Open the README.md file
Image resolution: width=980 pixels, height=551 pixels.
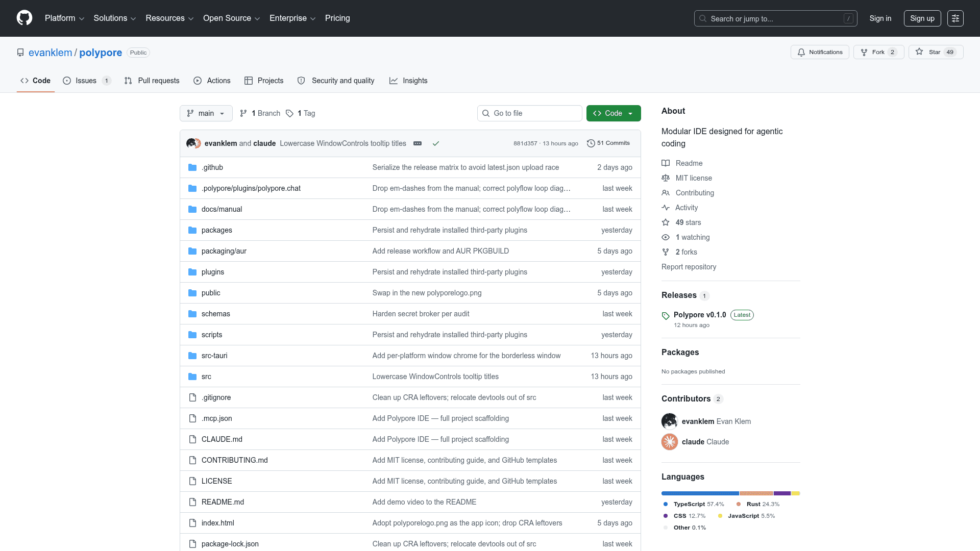223,502
